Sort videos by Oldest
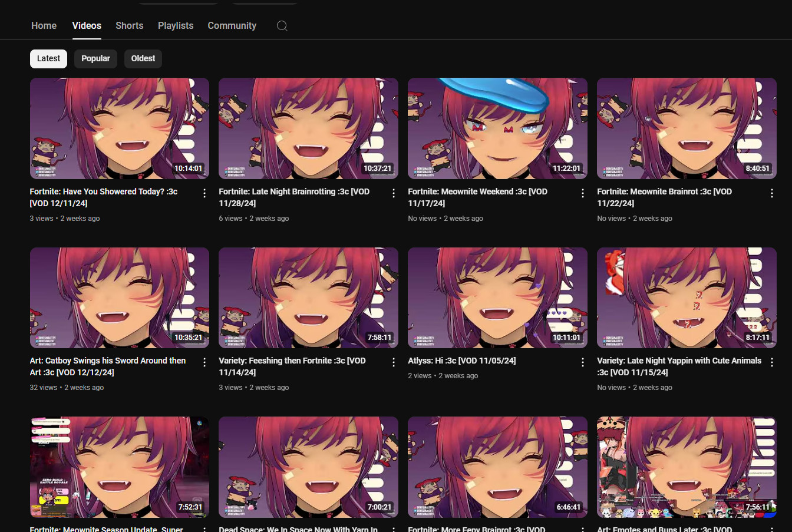Screen dimensions: 792x532 [x=143, y=58]
